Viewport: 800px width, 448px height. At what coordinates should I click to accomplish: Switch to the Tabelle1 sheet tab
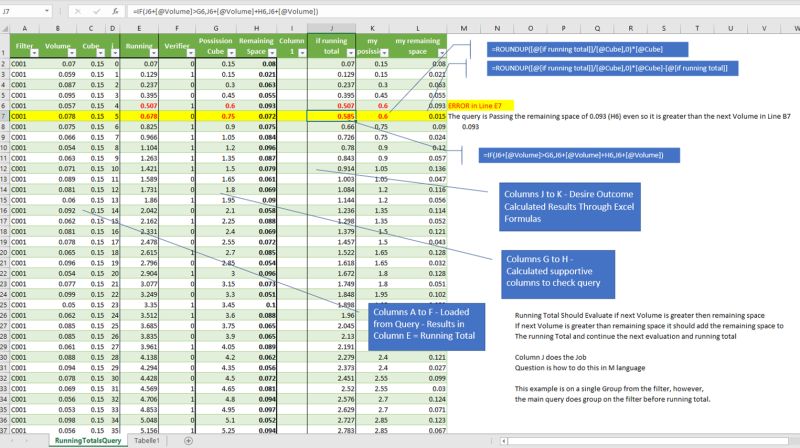pos(146,441)
